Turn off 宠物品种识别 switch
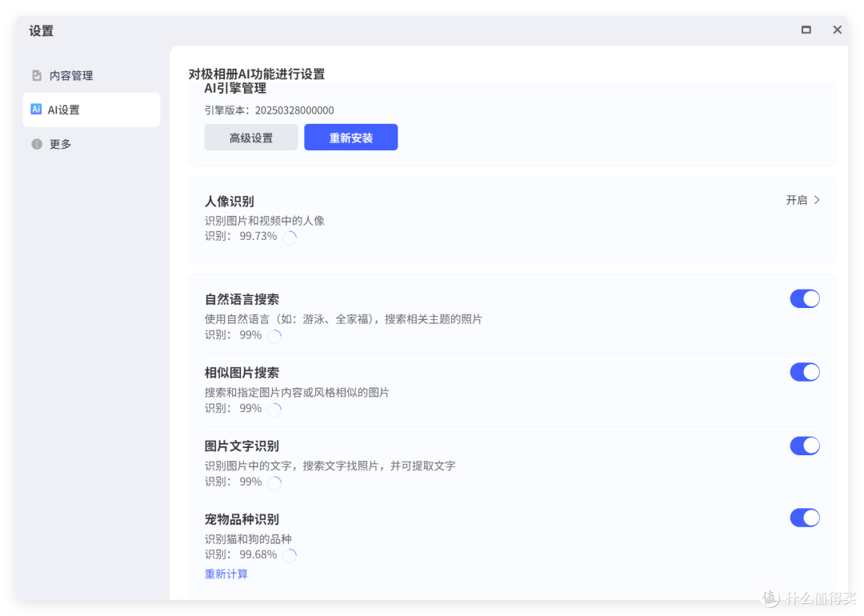Viewport: 864px width, 616px height. 805,518
